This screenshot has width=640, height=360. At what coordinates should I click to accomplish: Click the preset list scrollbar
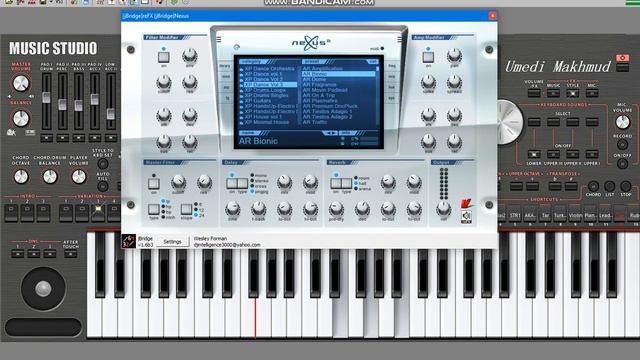pos(377,95)
